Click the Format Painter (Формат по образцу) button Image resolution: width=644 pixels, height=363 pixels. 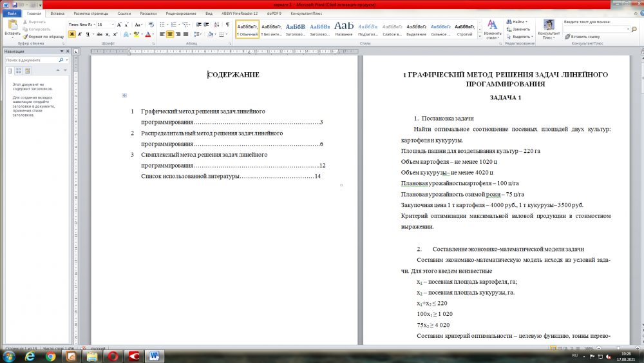[x=43, y=37]
